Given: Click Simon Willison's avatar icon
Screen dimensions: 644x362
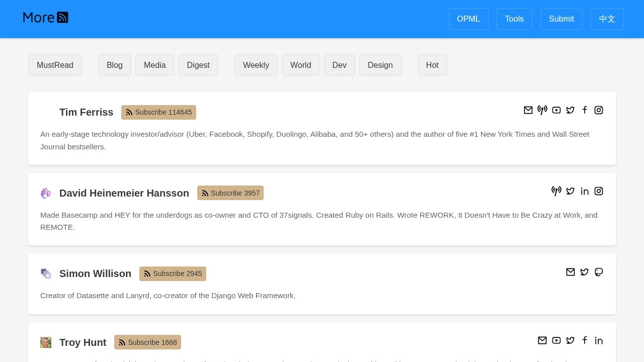Looking at the screenshot, I should 46,274.
